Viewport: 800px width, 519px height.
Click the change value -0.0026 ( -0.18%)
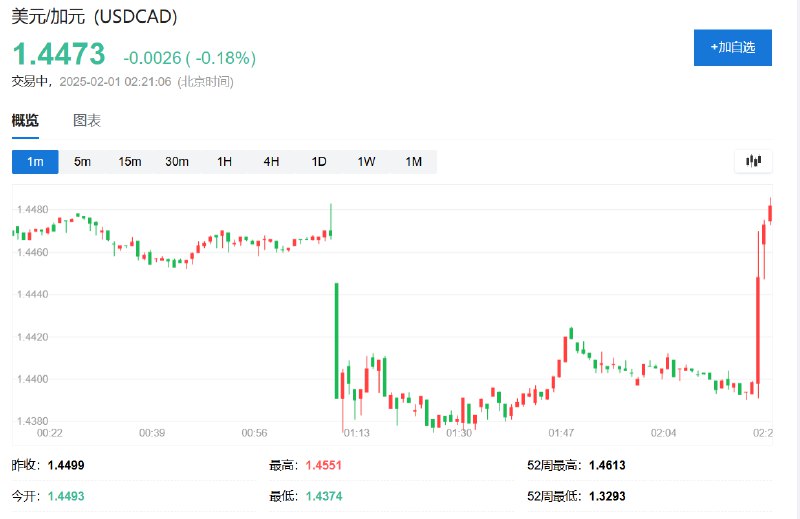(x=189, y=58)
